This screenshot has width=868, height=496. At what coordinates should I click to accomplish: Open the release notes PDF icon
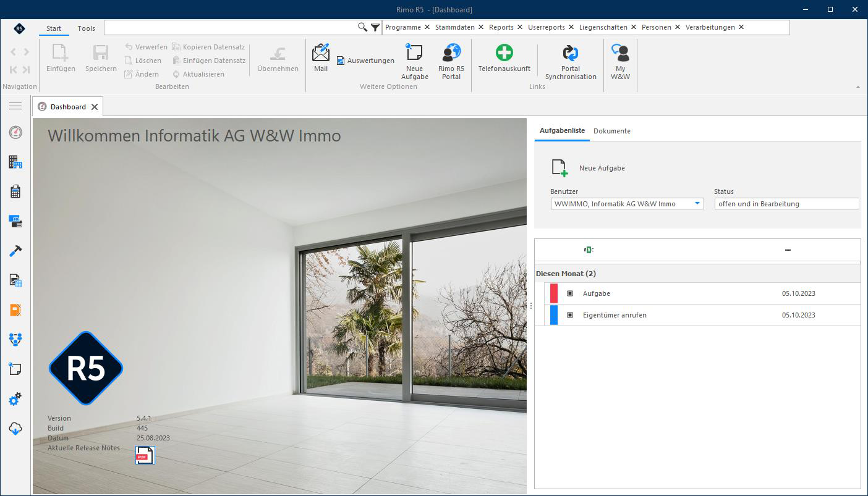pos(145,455)
